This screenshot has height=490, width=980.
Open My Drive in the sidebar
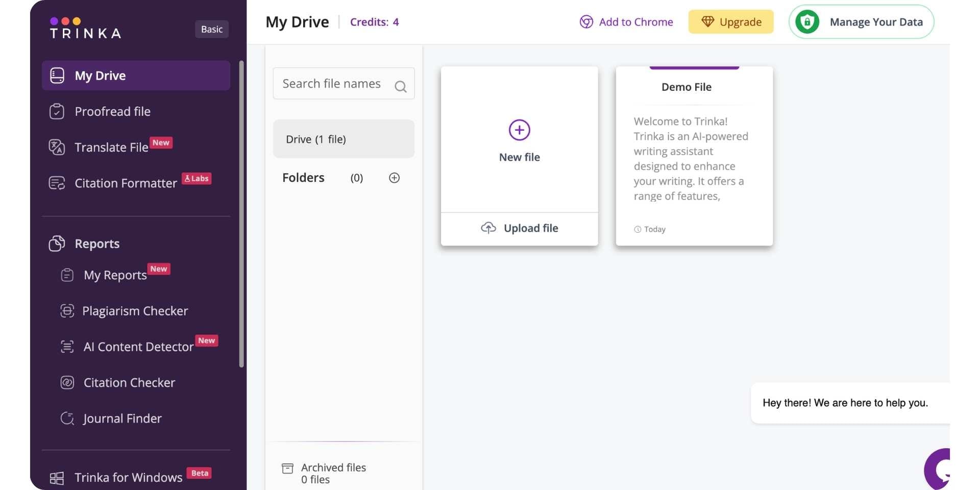point(136,76)
